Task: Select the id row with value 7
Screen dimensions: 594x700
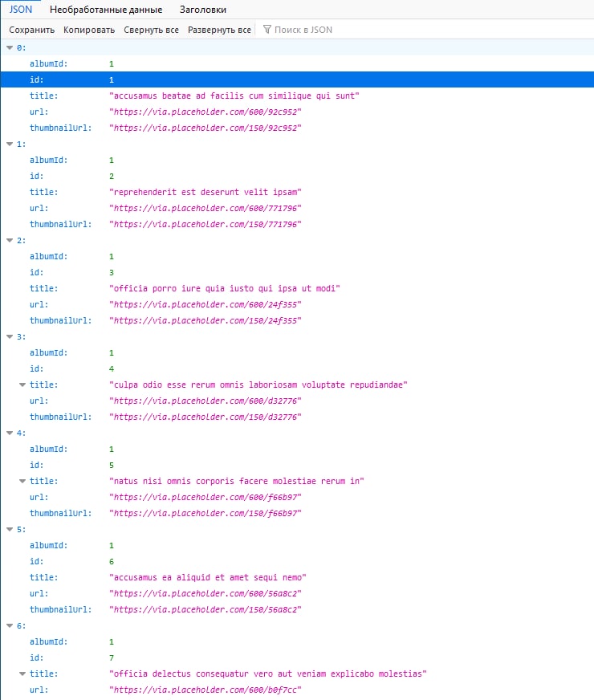Action: pos(297,658)
